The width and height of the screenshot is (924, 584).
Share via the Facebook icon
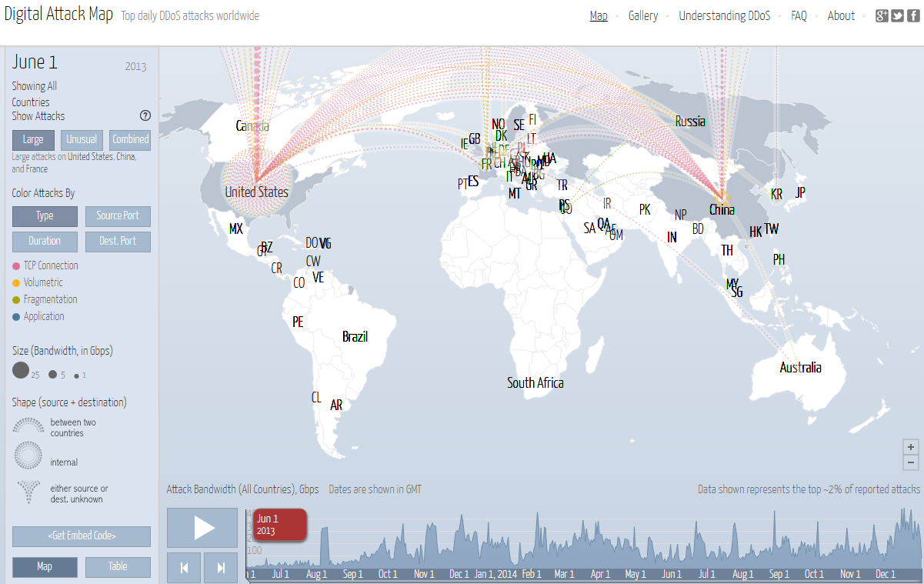912,16
